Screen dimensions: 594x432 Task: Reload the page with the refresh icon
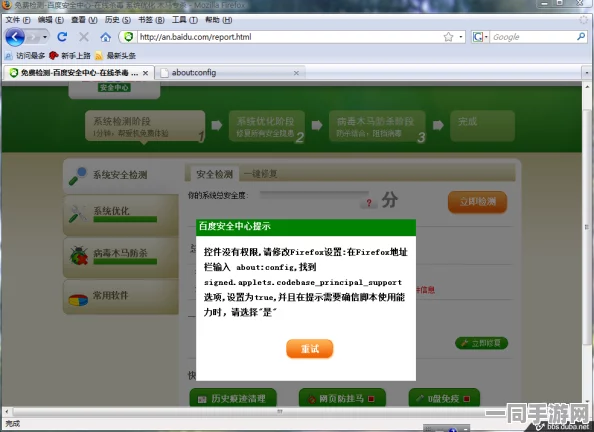(63, 37)
